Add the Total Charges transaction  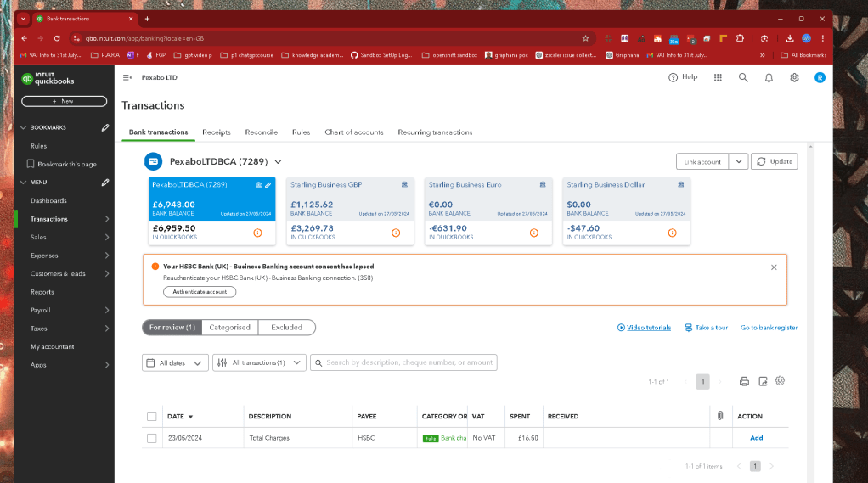(756, 438)
